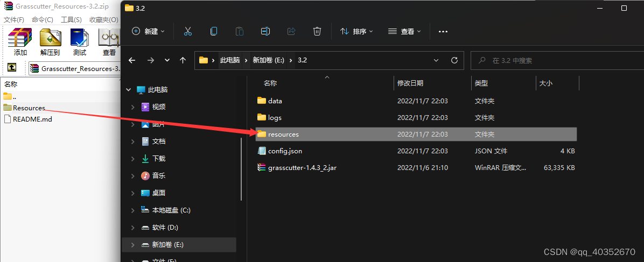This screenshot has width=644, height=262.
Task: Expand 本地磁盘 (C:) tree node
Action: tap(132, 210)
